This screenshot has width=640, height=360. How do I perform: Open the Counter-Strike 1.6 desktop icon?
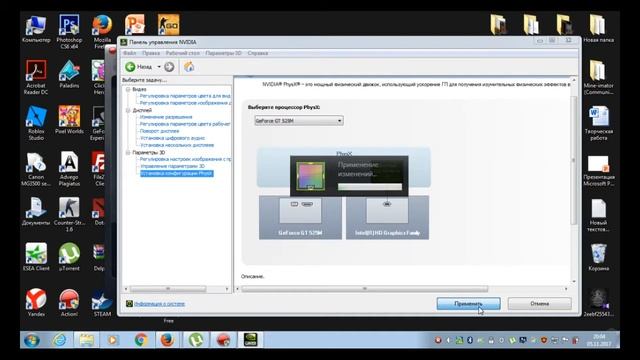click(x=69, y=215)
